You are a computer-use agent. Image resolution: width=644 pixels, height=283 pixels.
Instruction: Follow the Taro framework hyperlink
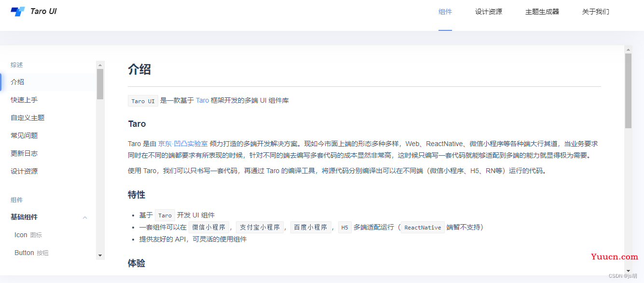pyautogui.click(x=203, y=100)
